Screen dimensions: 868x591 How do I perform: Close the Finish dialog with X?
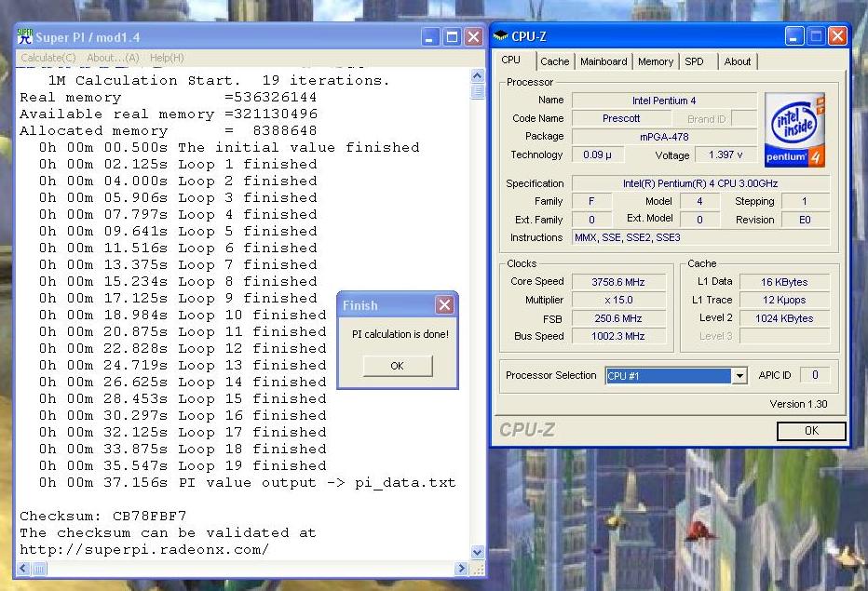pyautogui.click(x=444, y=305)
